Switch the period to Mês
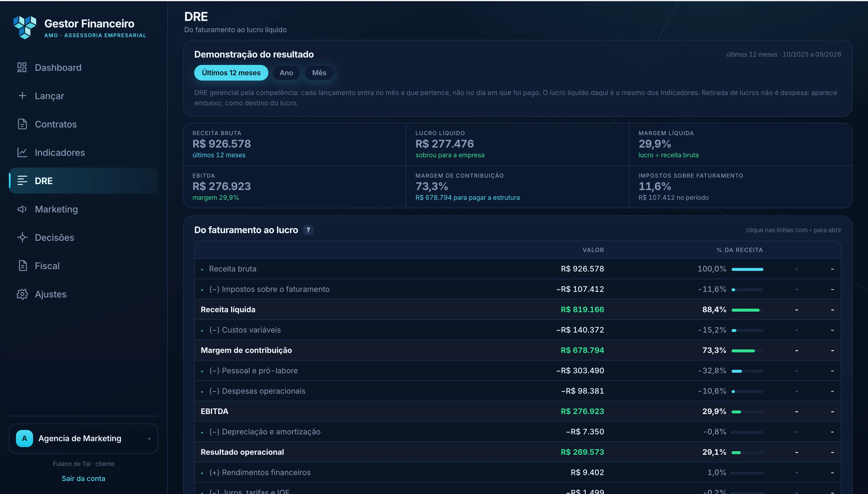Screen dimensions: 868x494 click(x=319, y=73)
